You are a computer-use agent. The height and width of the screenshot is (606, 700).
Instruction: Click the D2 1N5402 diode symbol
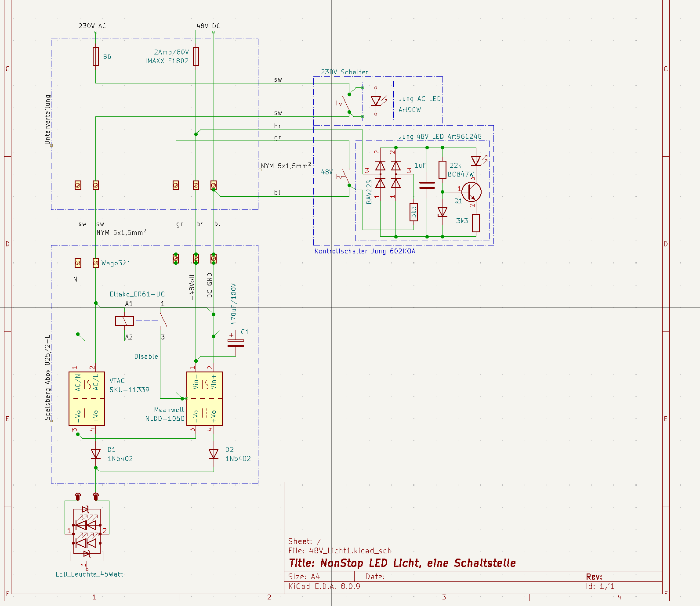point(214,454)
